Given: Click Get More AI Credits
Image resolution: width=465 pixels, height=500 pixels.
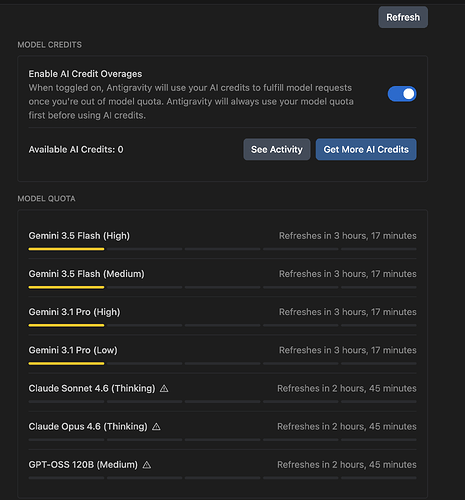Looking at the screenshot, I should click(366, 149).
